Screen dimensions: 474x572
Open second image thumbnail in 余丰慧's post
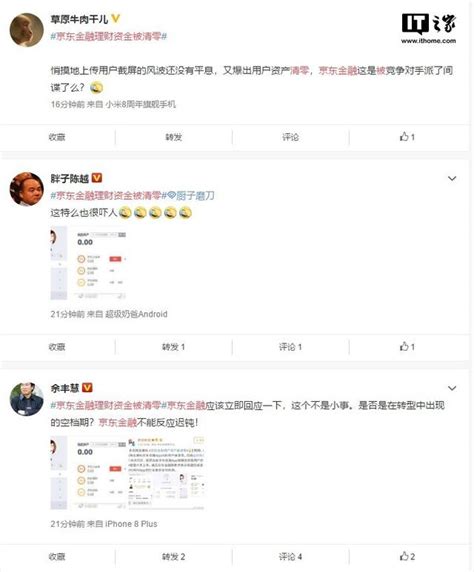166,472
